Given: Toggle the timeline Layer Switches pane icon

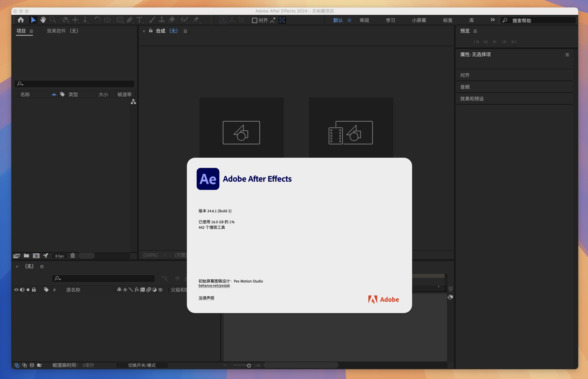Looking at the screenshot, I should click(17, 365).
